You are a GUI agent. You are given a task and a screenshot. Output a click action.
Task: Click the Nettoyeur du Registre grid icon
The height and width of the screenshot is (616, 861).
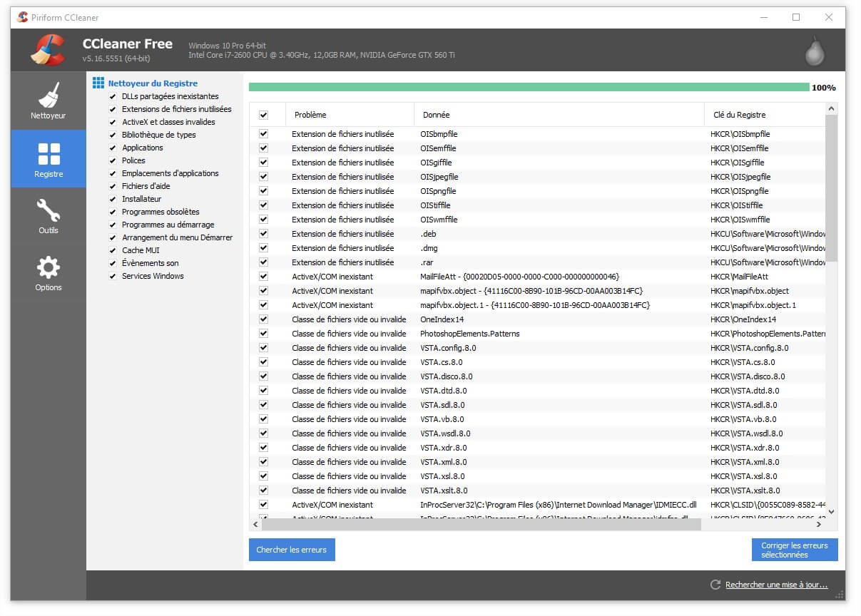point(98,83)
